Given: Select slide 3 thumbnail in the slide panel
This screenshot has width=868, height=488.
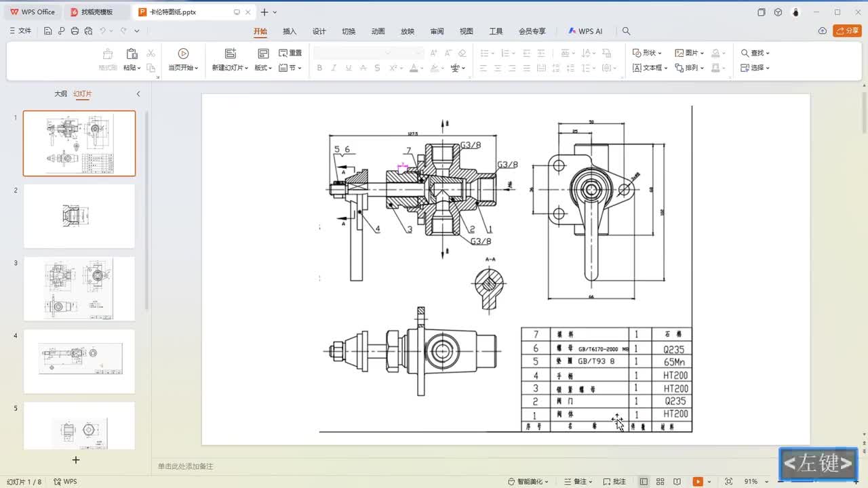Looking at the screenshot, I should (x=79, y=289).
